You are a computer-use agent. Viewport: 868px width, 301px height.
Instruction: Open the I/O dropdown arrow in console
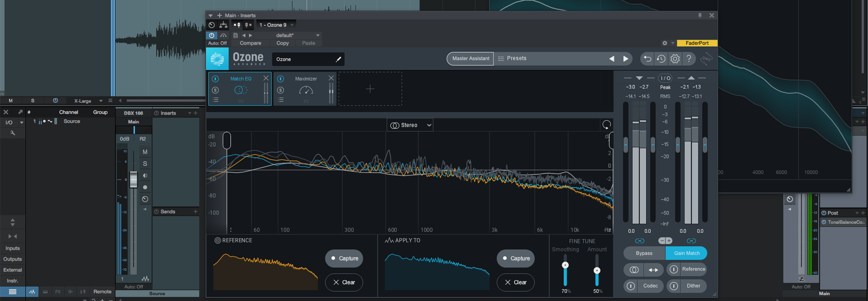[x=21, y=123]
